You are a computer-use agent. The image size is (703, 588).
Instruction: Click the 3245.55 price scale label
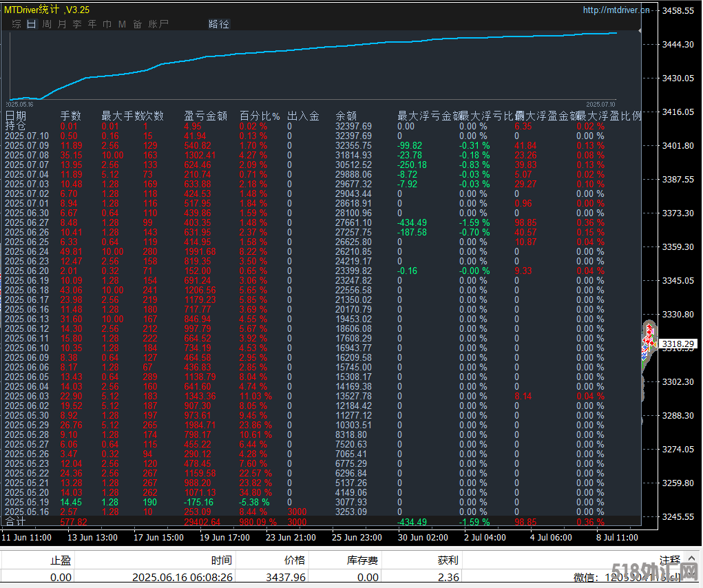(678, 517)
